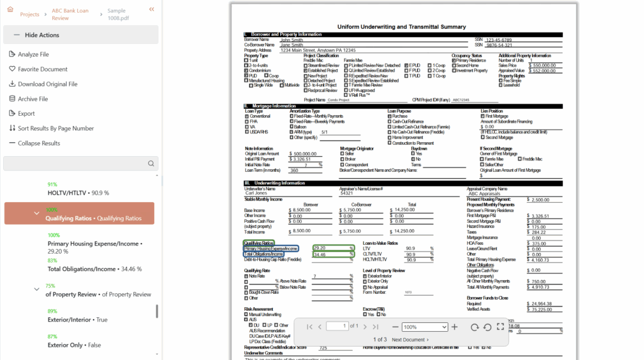Click Hide Actions to collapse actions
The image size is (644, 360).
[x=42, y=35]
